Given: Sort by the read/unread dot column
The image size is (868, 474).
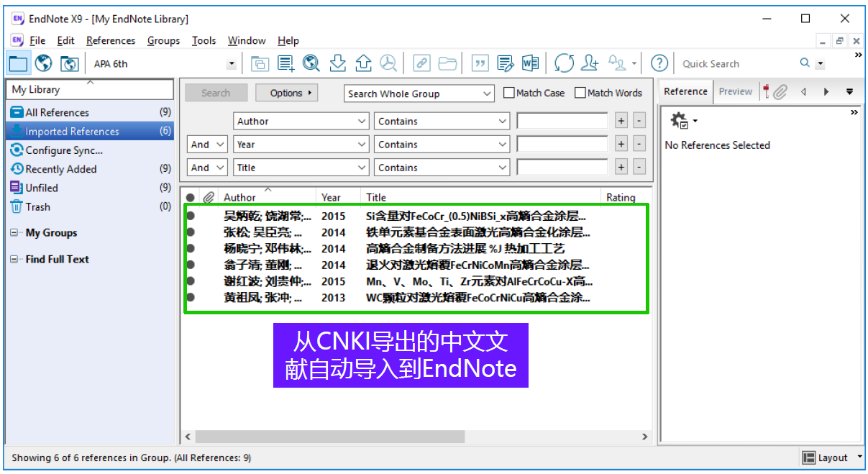Looking at the screenshot, I should tap(190, 197).
